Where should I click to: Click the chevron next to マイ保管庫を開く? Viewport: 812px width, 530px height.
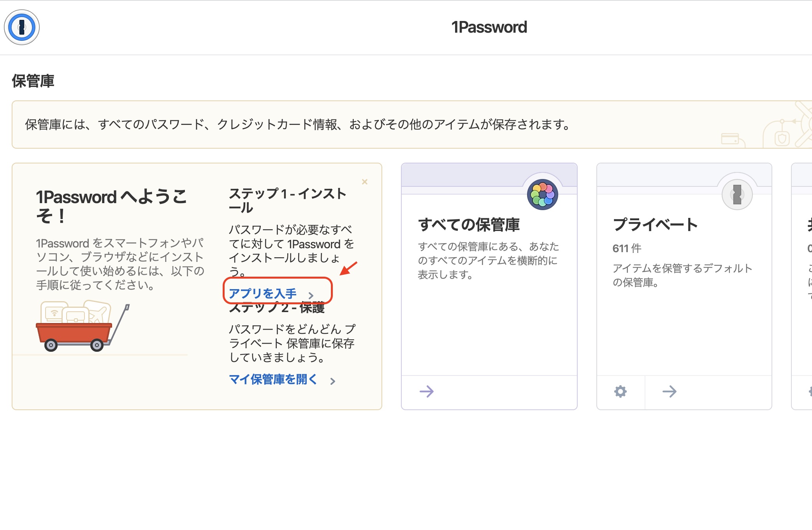tap(332, 381)
